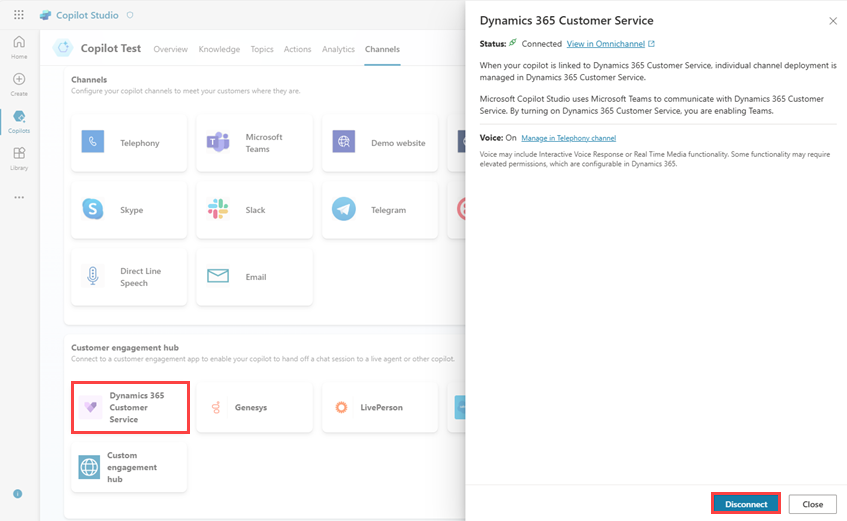This screenshot has width=847, height=521.
Task: Click the Copilot Test name heading
Action: 111,48
